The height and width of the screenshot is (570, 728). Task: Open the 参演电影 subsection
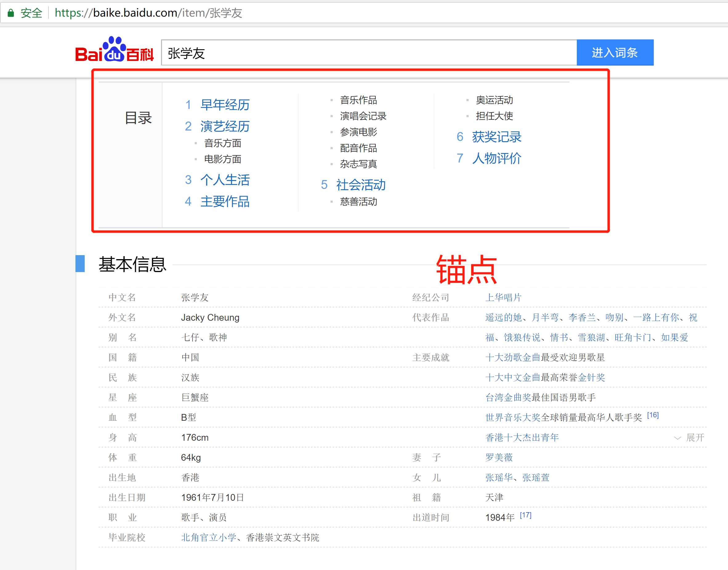pyautogui.click(x=358, y=132)
